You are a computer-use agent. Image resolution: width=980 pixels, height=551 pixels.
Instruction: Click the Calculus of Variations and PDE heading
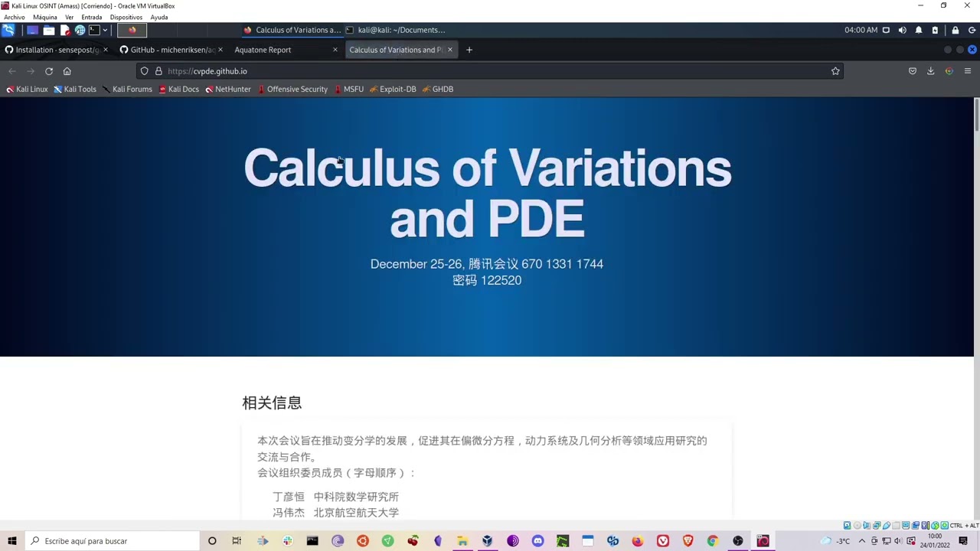point(488,193)
